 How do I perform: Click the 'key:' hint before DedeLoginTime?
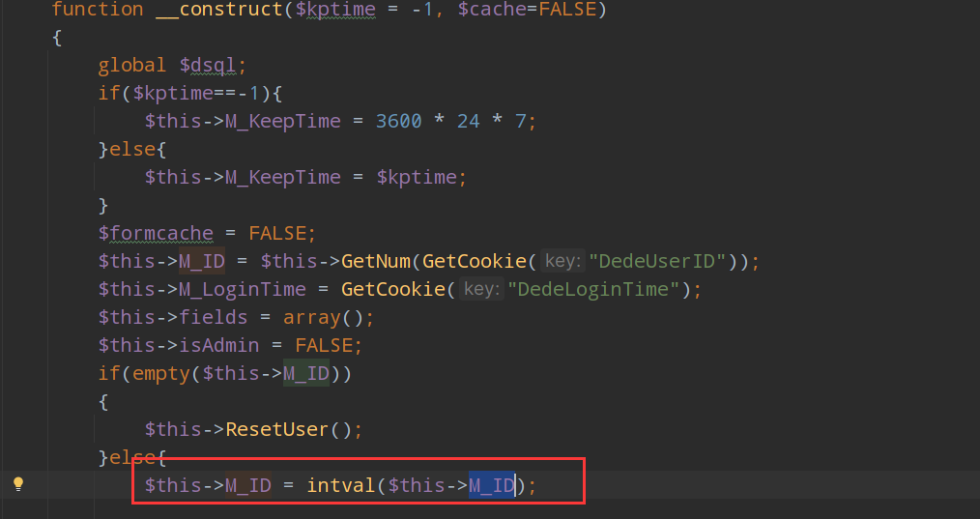pyautogui.click(x=481, y=289)
